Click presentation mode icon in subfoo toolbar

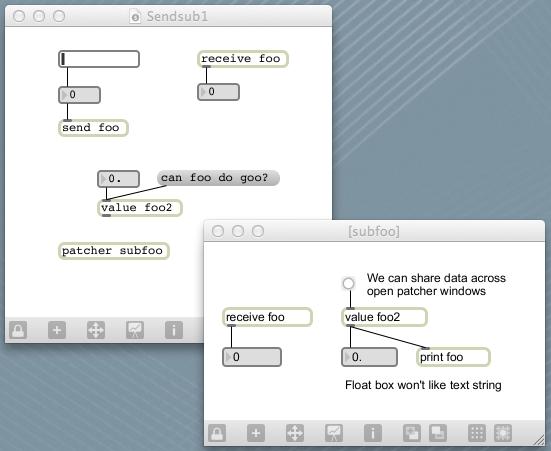tap(334, 433)
